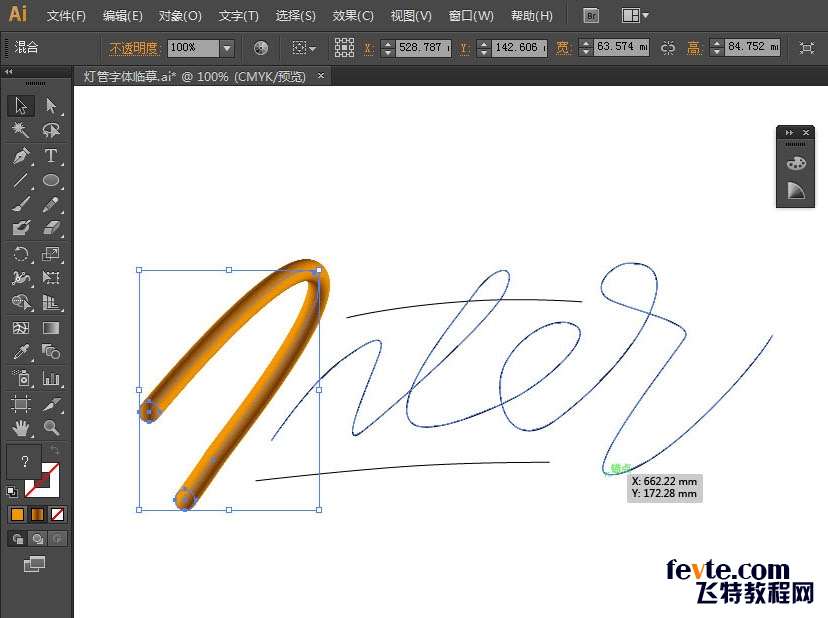
Task: Open the Color Guide panel icon
Action: [796, 191]
